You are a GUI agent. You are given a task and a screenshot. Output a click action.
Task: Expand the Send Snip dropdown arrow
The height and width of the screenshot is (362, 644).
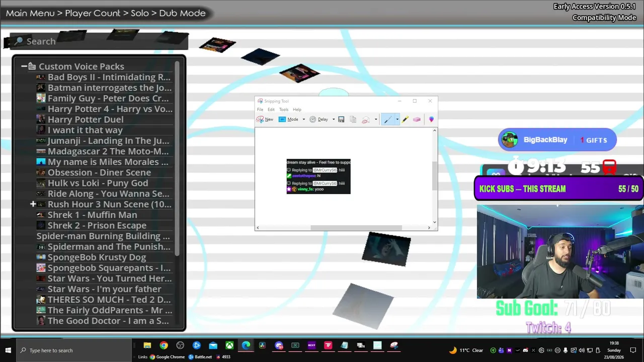[x=375, y=119]
